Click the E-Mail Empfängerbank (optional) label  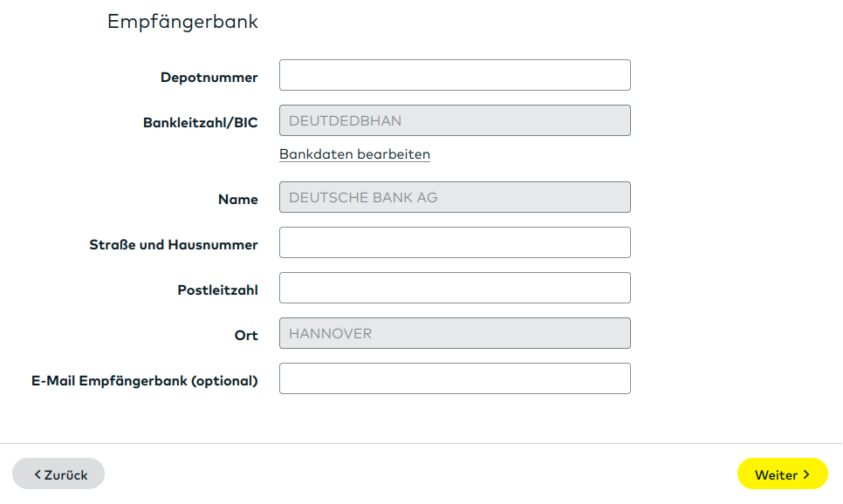pos(144,381)
